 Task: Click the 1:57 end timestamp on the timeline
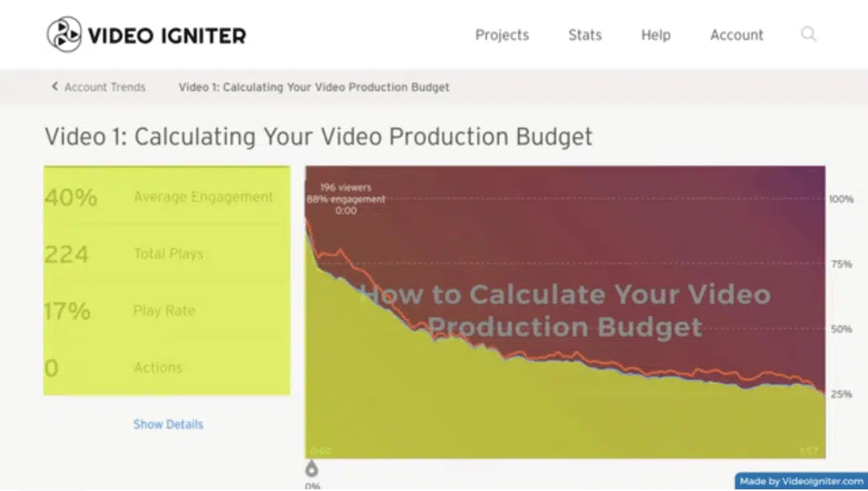click(x=806, y=451)
